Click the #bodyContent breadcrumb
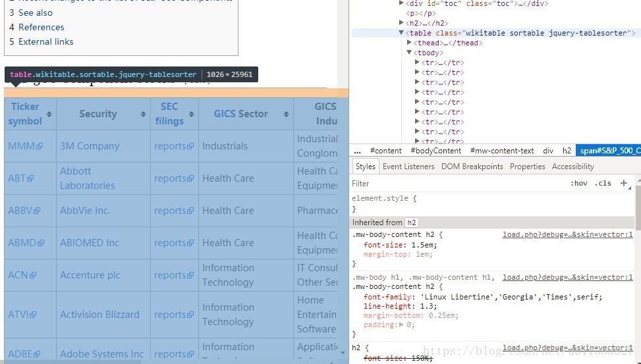This screenshot has width=641, height=364. pyautogui.click(x=435, y=151)
